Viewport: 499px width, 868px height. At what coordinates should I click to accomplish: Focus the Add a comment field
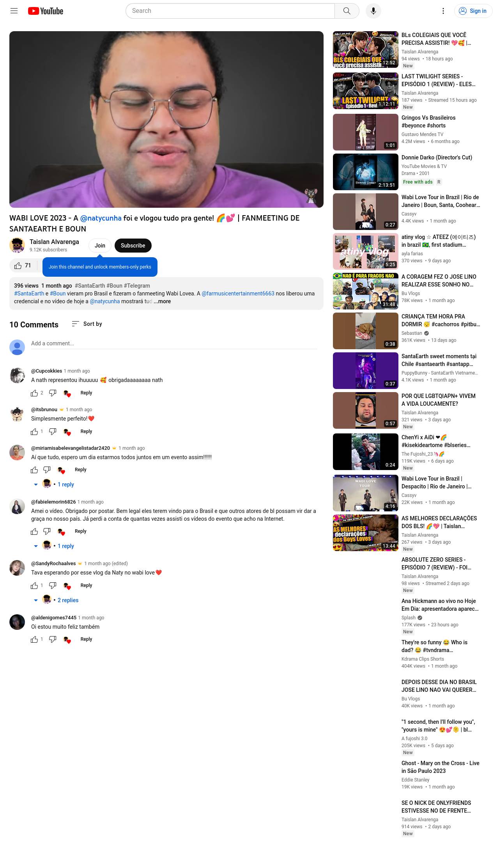coord(174,344)
